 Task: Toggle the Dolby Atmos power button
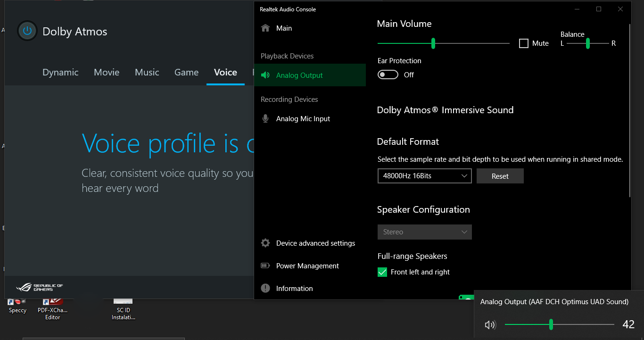[x=27, y=31]
